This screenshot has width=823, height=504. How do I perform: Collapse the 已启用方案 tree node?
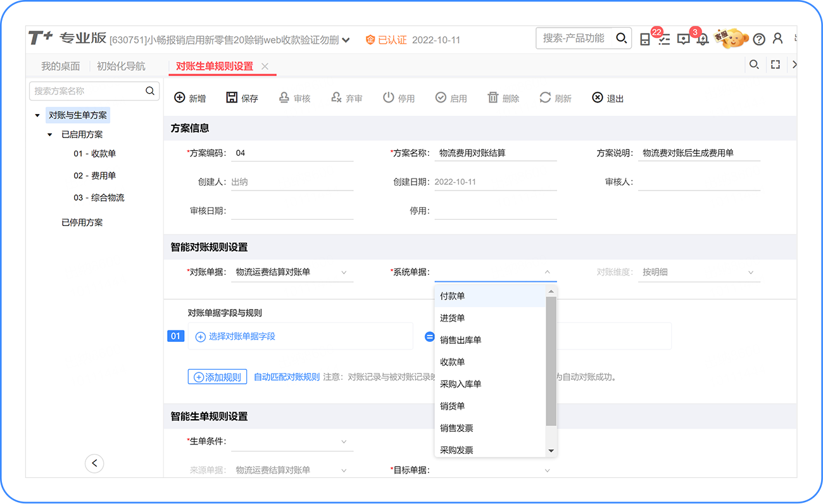(x=50, y=135)
